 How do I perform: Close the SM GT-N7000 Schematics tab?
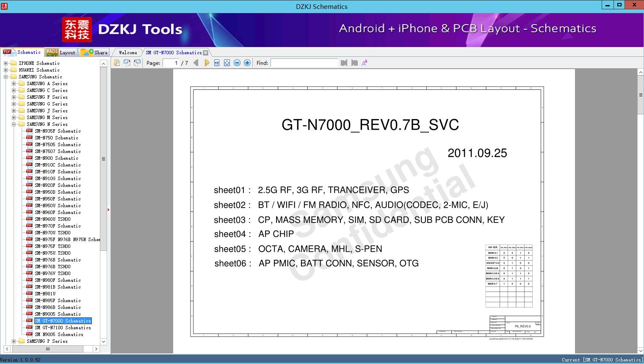pos(206,52)
